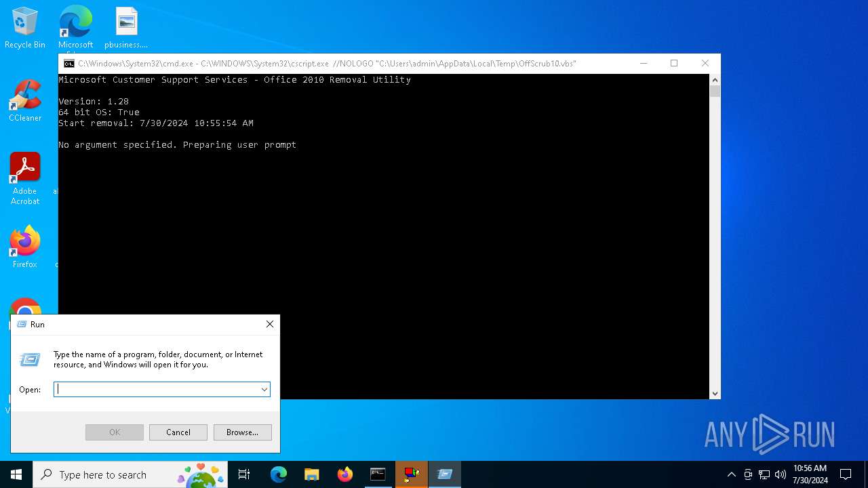Viewport: 868px width, 488px height.
Task: Click the Run dialog title icon
Action: click(21, 325)
